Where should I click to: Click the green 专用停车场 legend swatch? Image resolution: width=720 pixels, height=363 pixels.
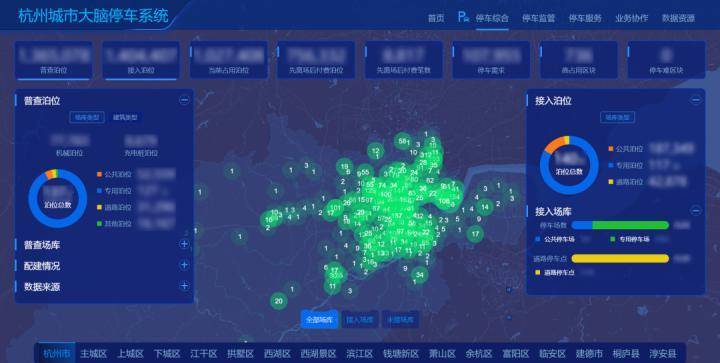pos(612,239)
